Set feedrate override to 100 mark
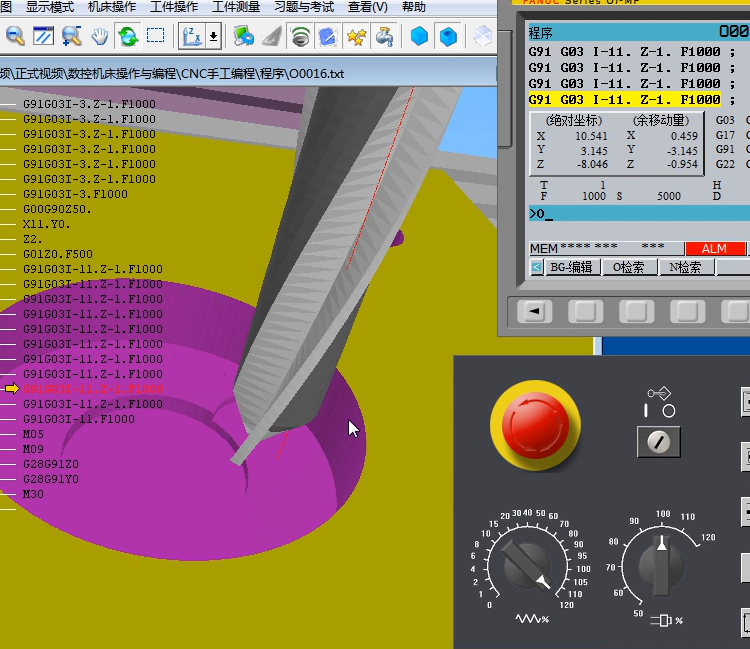The width and height of the screenshot is (750, 649). pyautogui.click(x=583, y=569)
